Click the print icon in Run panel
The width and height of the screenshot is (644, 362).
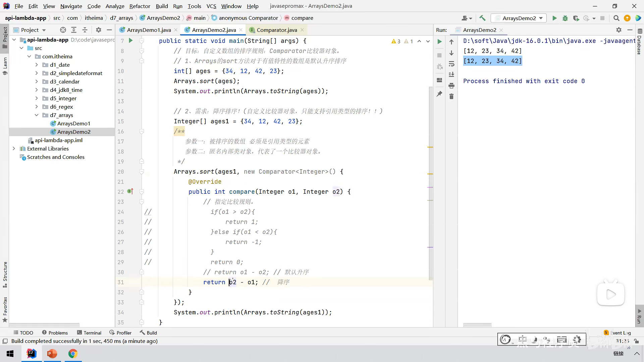point(451,86)
